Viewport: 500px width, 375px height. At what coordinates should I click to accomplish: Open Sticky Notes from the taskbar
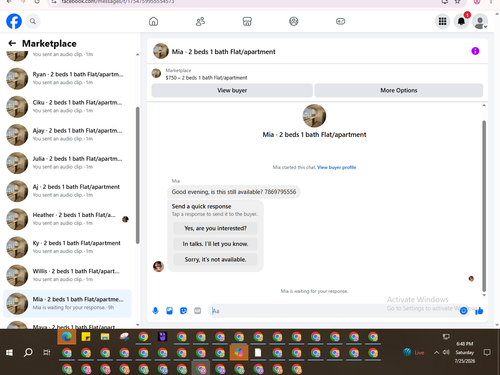click(x=86, y=337)
